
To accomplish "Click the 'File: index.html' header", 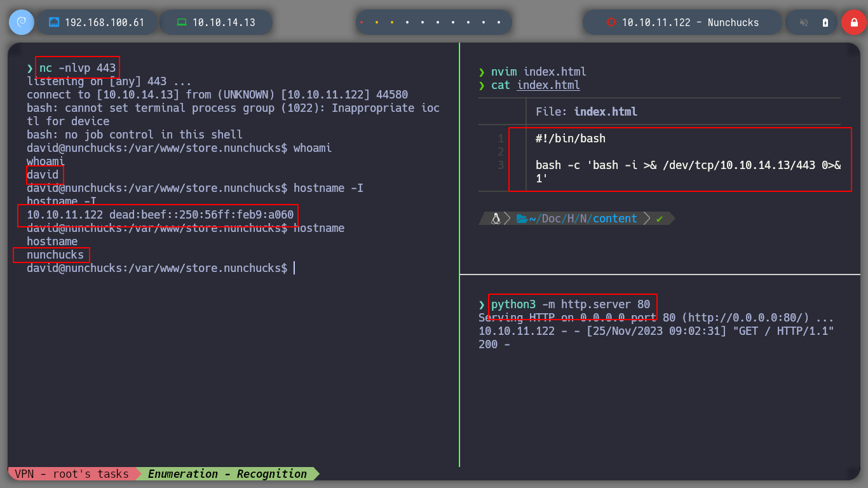I will point(587,112).
